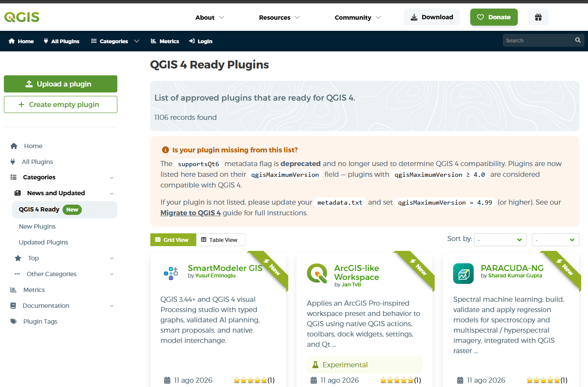Click the star icon beside Top
The height and width of the screenshot is (387, 588).
pyautogui.click(x=18, y=258)
